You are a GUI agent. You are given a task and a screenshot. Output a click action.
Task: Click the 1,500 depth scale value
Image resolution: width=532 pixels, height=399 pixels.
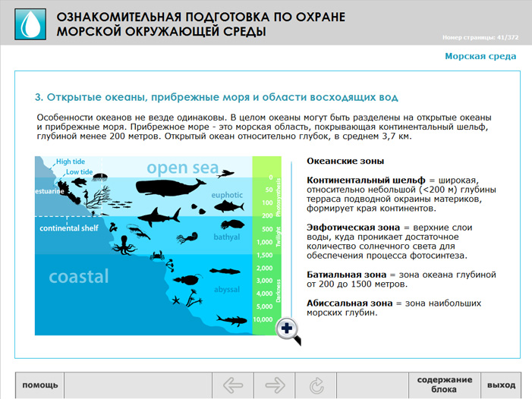pyautogui.click(x=265, y=255)
